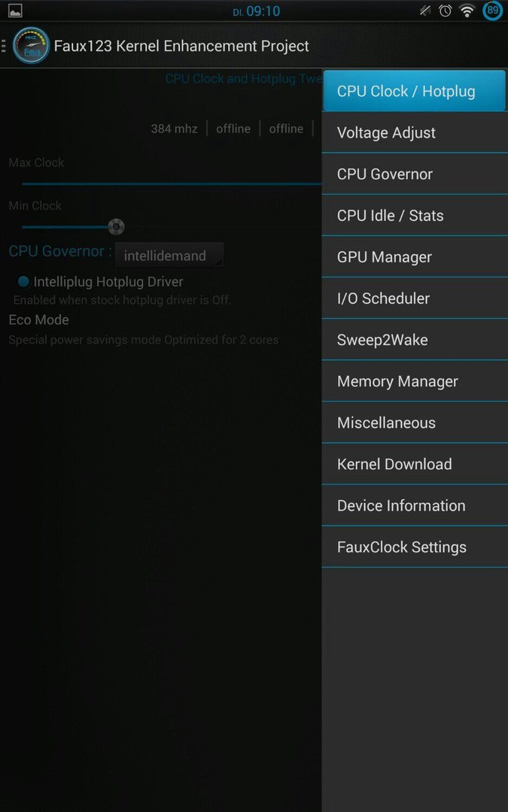Image resolution: width=508 pixels, height=812 pixels.
Task: Tap the first offline core status
Action: click(x=233, y=129)
